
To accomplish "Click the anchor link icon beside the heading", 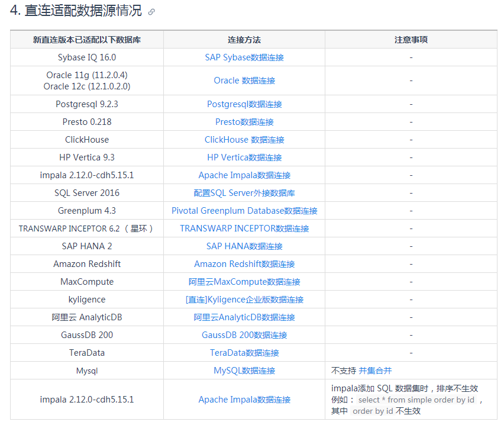I will pos(151,12).
